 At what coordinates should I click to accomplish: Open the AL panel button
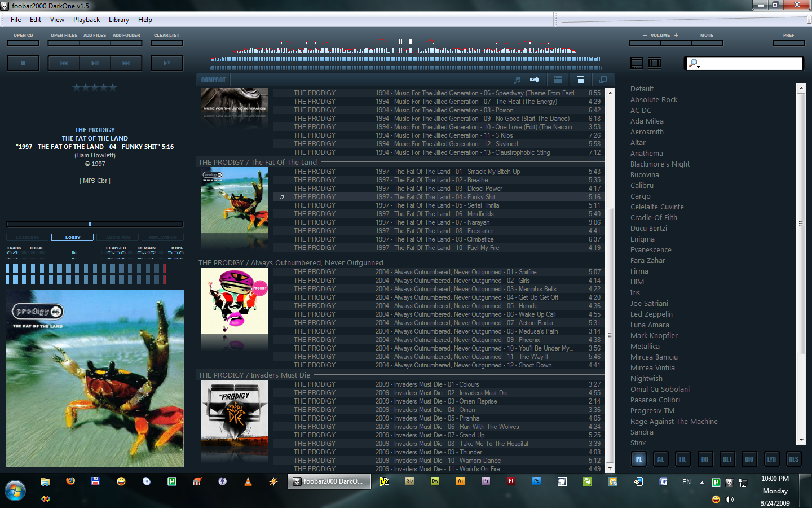click(x=661, y=459)
